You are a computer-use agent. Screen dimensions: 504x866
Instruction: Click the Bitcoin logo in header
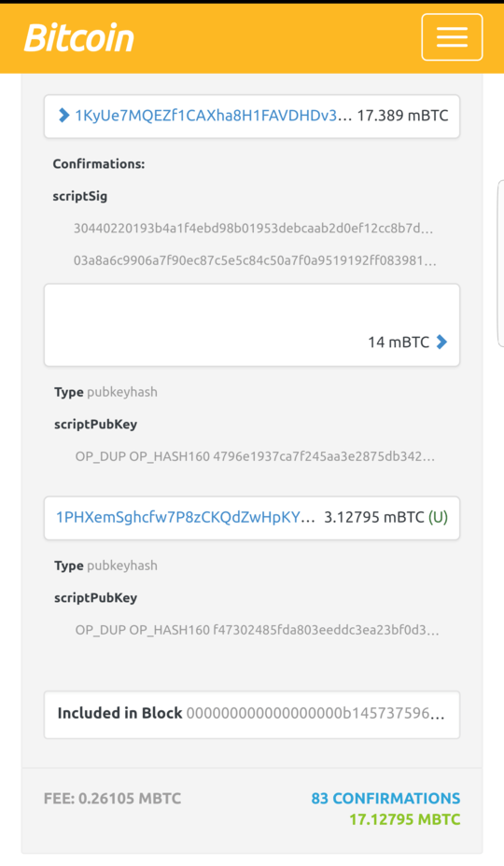point(79,38)
